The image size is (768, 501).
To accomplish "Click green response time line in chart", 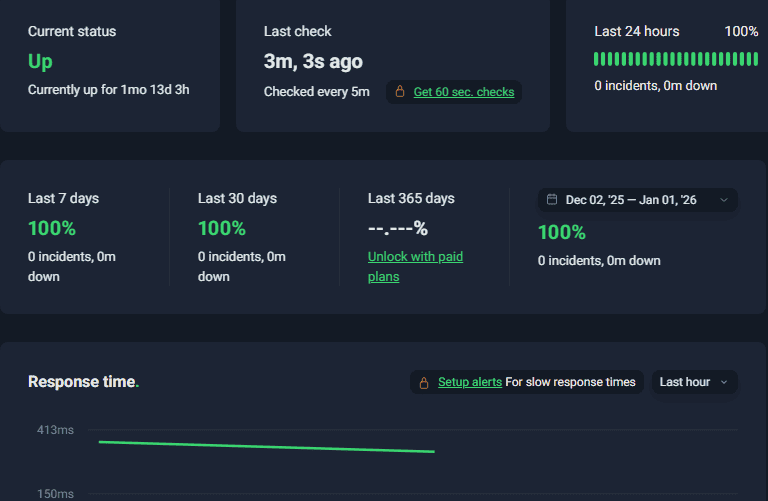I will point(266,447).
